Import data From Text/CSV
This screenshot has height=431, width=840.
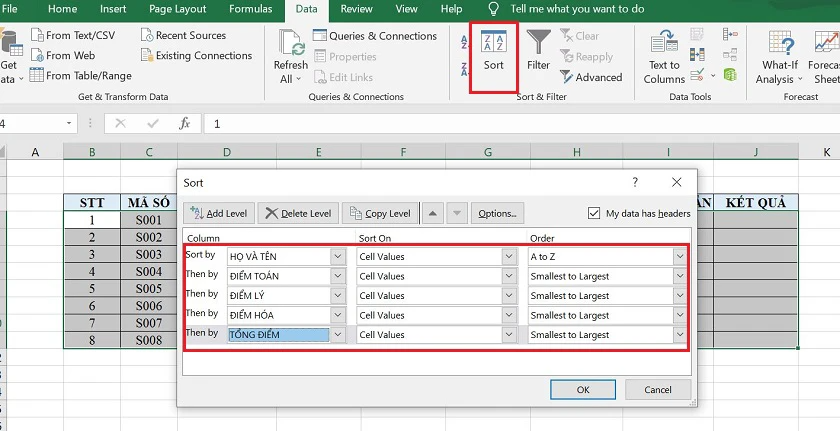tap(73, 35)
